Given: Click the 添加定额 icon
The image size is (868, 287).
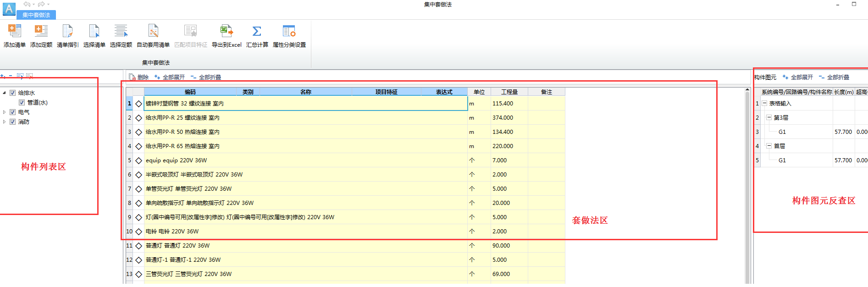Looking at the screenshot, I should 41,32.
